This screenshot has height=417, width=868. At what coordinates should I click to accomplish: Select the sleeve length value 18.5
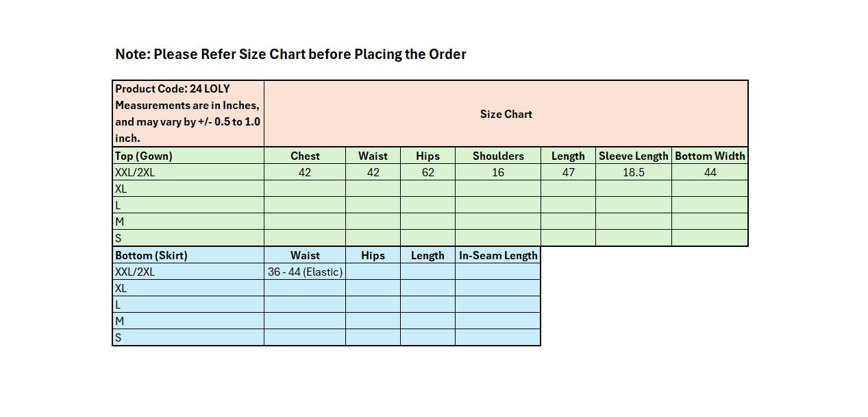633,172
